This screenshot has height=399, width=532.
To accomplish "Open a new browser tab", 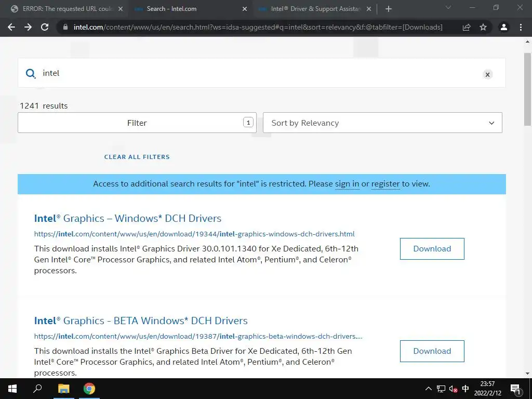I will (389, 9).
